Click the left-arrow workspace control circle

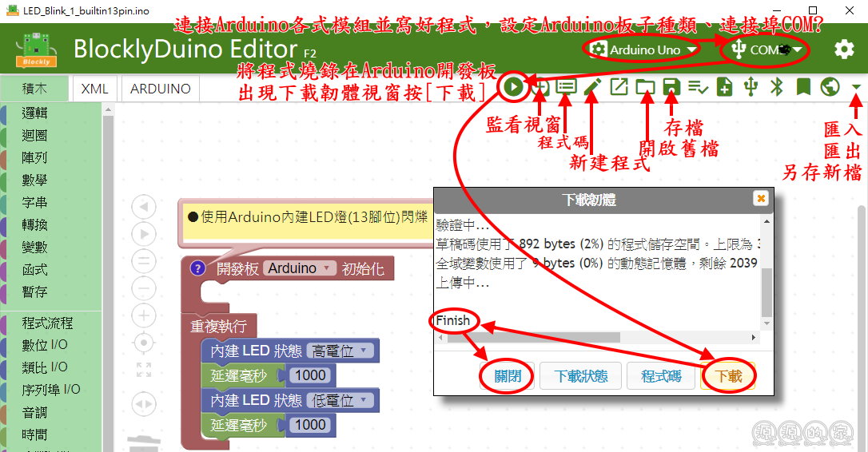tap(144, 207)
